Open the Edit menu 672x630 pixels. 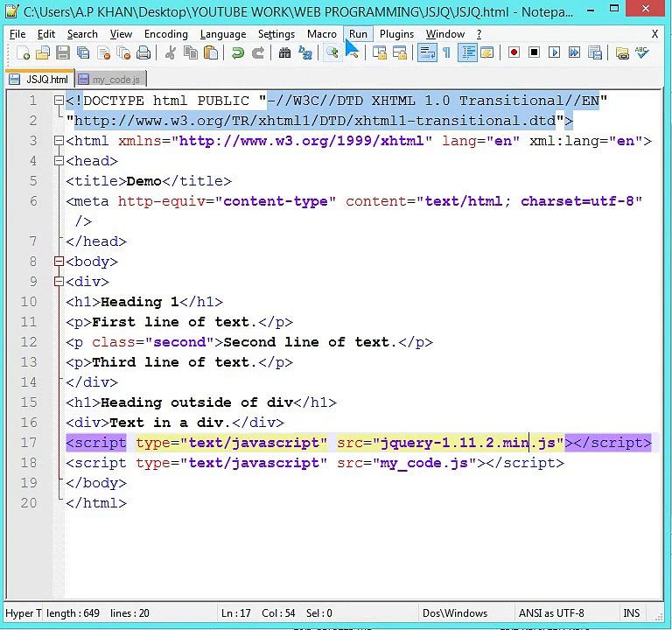point(46,34)
